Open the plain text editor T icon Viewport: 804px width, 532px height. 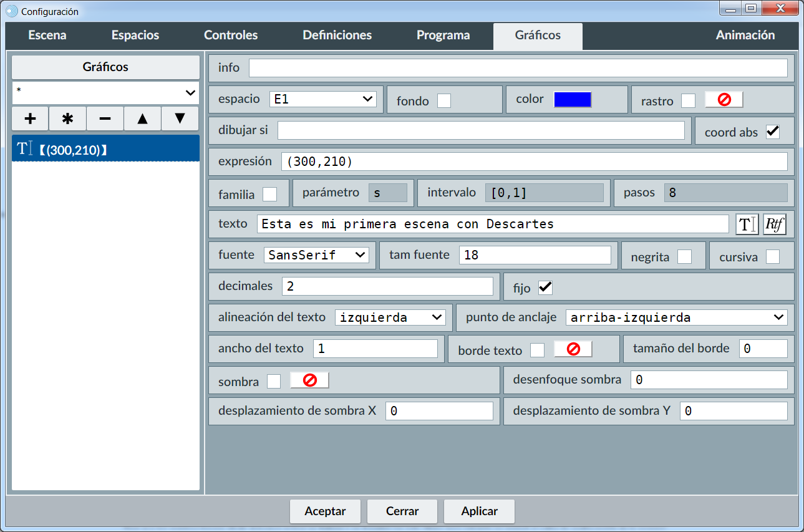tap(747, 225)
